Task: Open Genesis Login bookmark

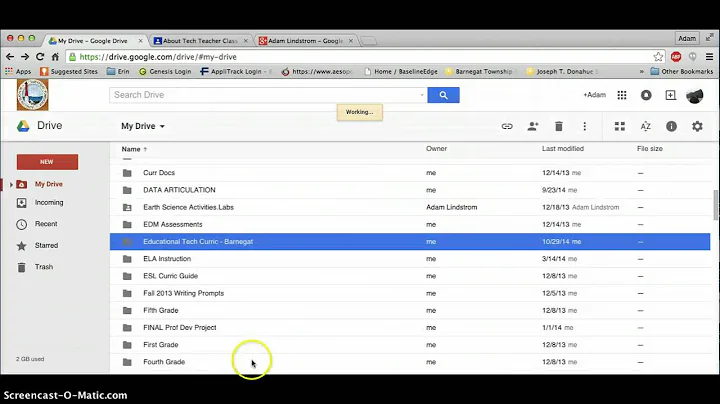Action: [165, 72]
